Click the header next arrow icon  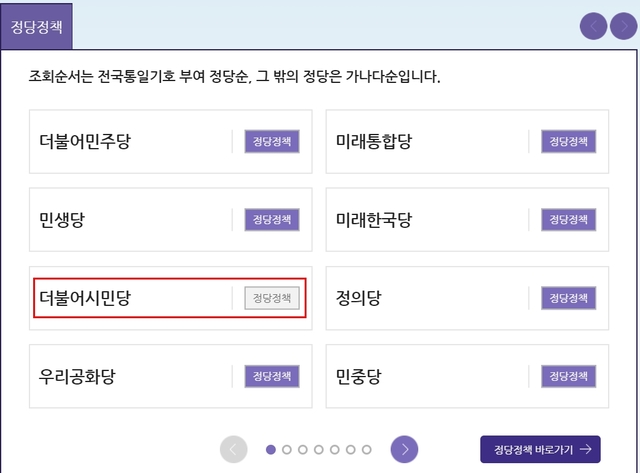click(x=623, y=26)
